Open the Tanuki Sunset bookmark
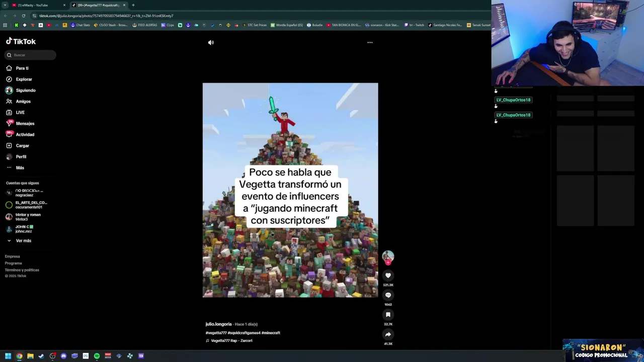The height and width of the screenshot is (362, 644). tap(478, 25)
